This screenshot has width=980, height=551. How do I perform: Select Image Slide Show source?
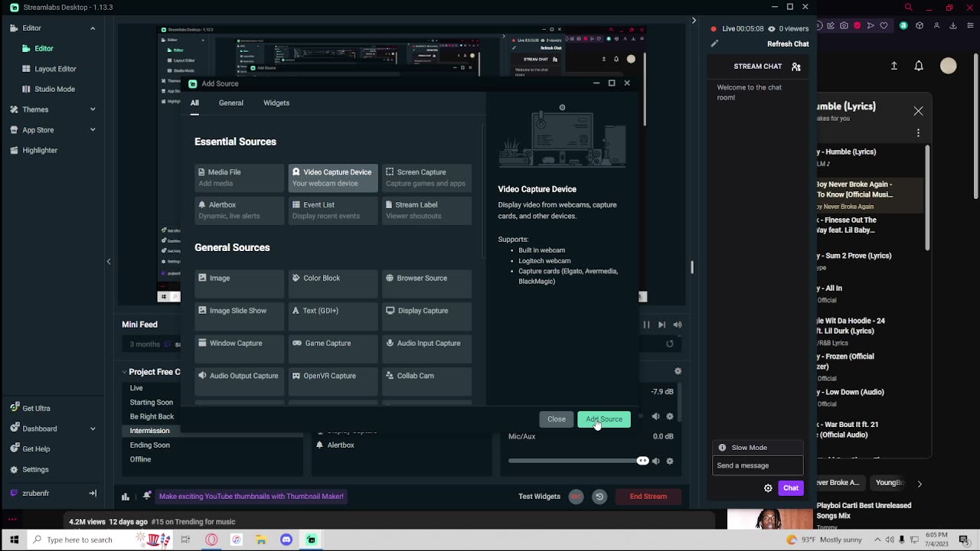239,317
